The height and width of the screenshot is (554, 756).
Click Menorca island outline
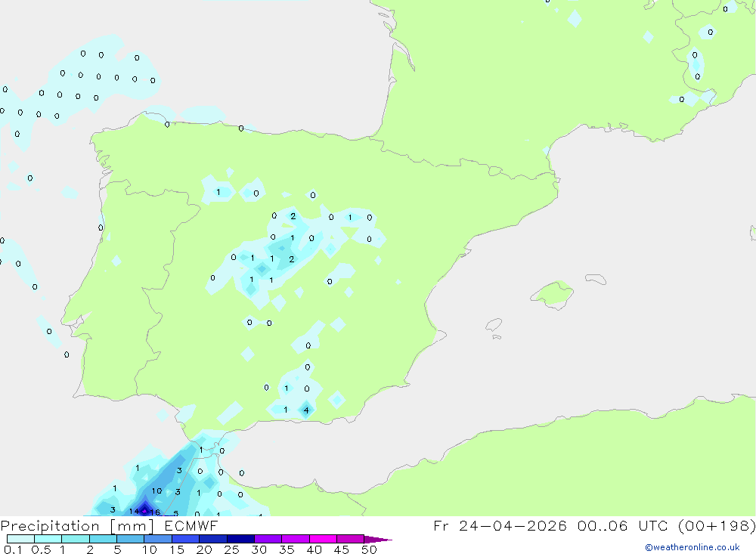[596, 279]
